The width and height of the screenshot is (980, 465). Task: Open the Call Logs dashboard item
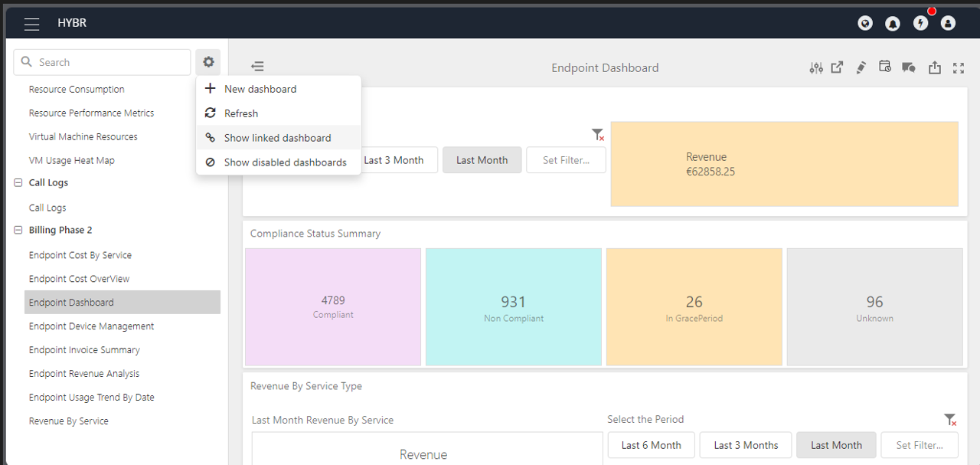[x=47, y=208]
